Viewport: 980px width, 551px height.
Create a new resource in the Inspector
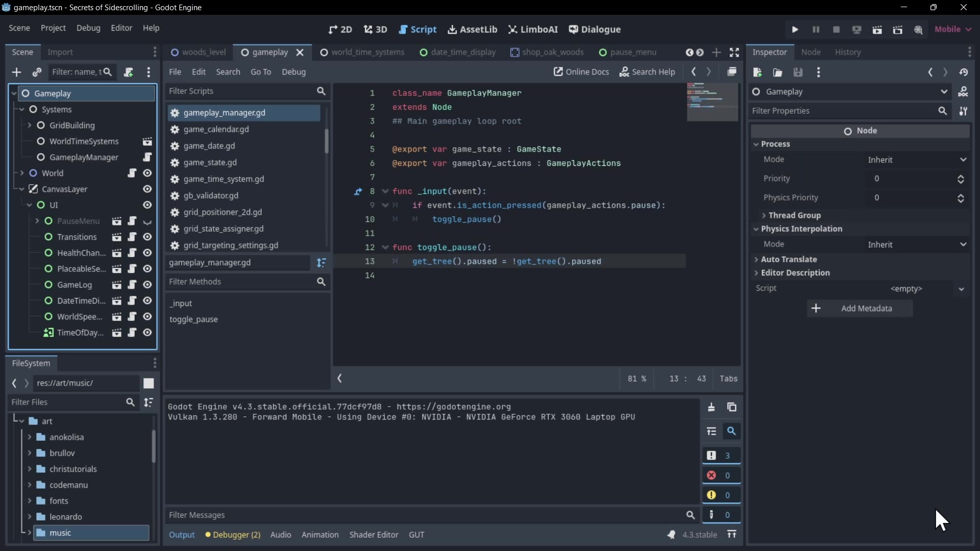coord(757,72)
